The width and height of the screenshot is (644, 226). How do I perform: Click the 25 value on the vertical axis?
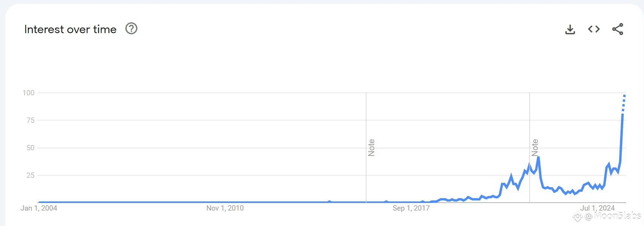pos(31,175)
